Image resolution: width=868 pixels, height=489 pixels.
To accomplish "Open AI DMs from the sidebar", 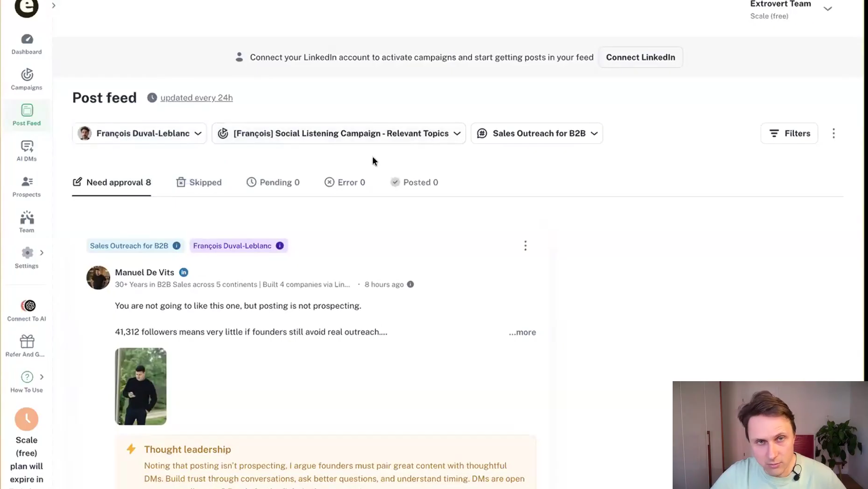I will tap(27, 151).
